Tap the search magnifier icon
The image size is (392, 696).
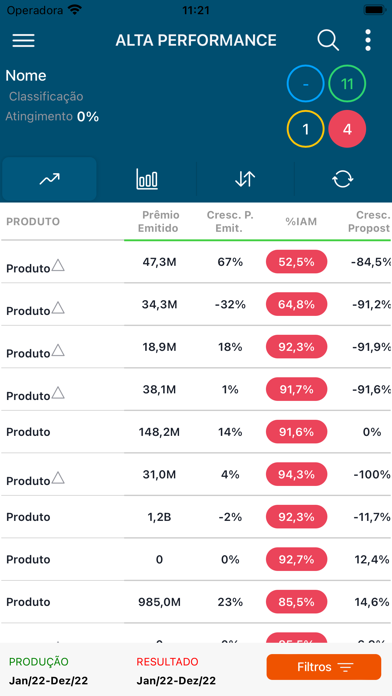click(328, 40)
